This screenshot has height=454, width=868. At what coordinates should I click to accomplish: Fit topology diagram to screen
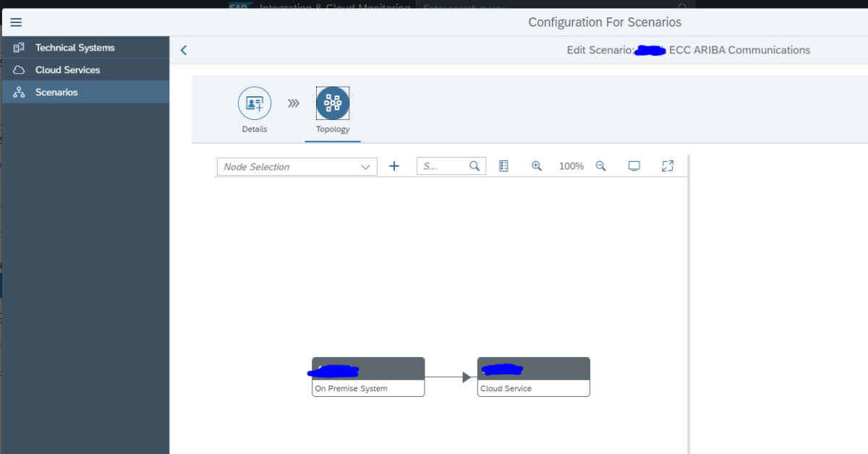[x=634, y=166]
